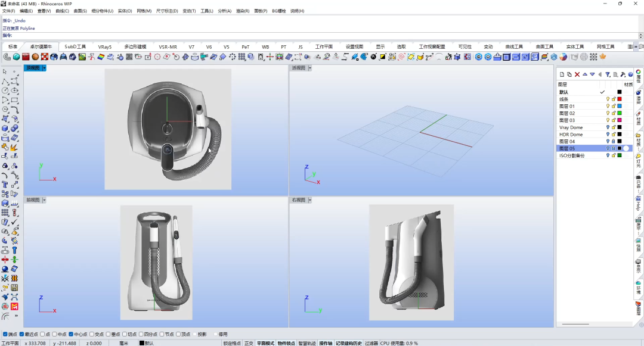Select the pointer arrow tool in left toolbar

(x=5, y=71)
